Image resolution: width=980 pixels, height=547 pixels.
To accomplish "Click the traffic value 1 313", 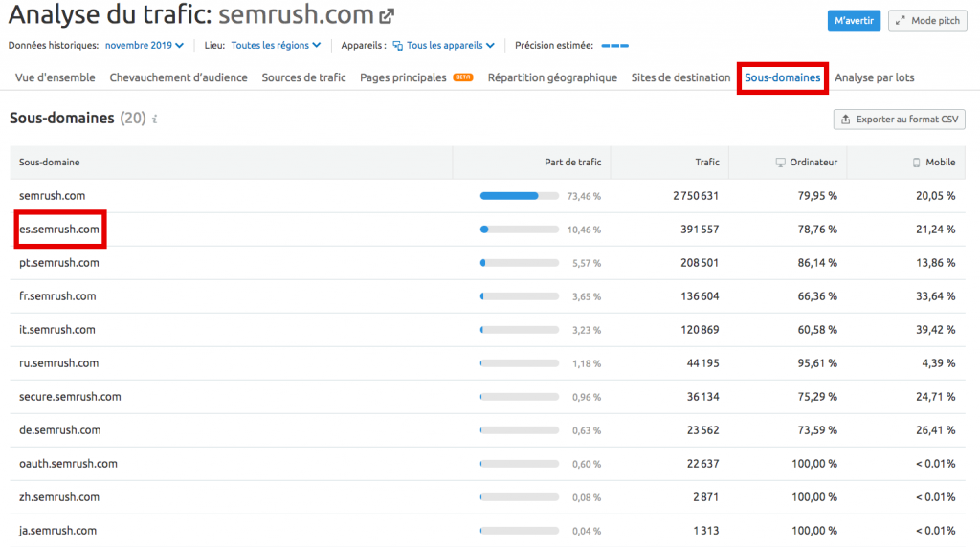I will [706, 531].
